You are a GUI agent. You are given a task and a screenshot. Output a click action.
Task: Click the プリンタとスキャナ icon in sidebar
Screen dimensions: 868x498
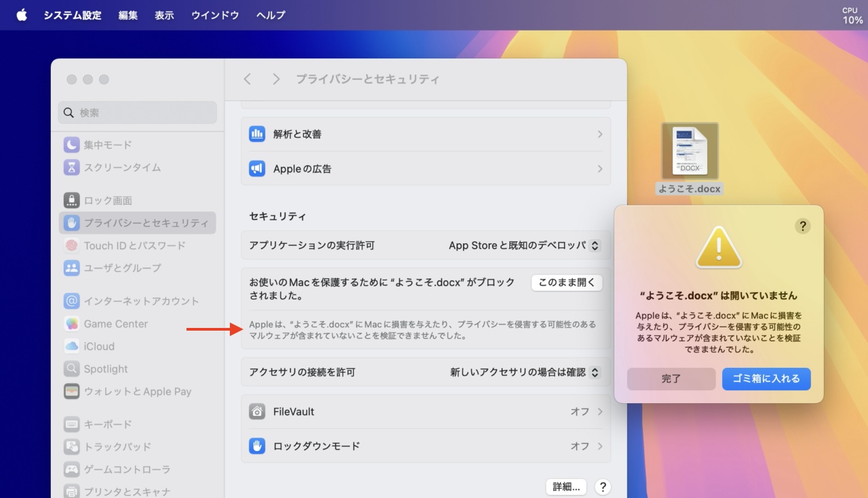(x=72, y=491)
